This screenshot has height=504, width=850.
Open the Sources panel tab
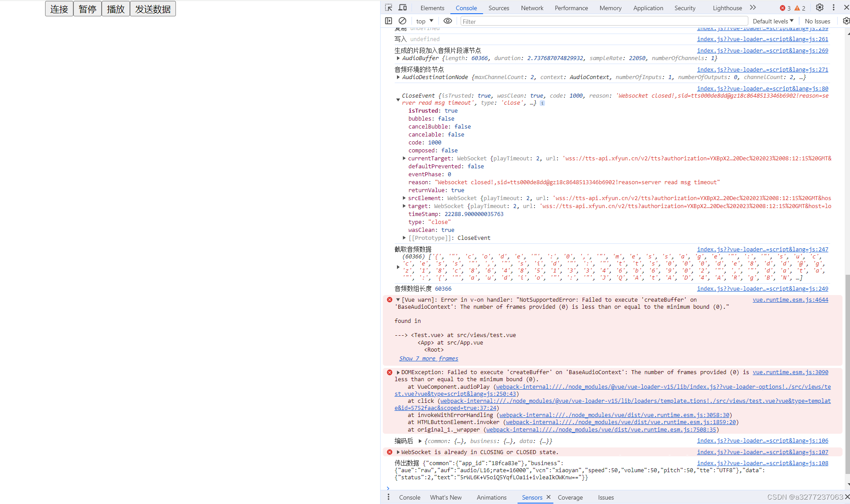(499, 8)
